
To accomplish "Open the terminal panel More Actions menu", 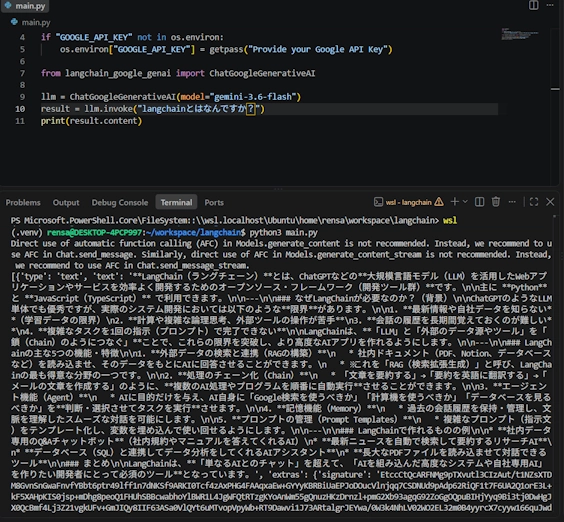I will tap(512, 202).
